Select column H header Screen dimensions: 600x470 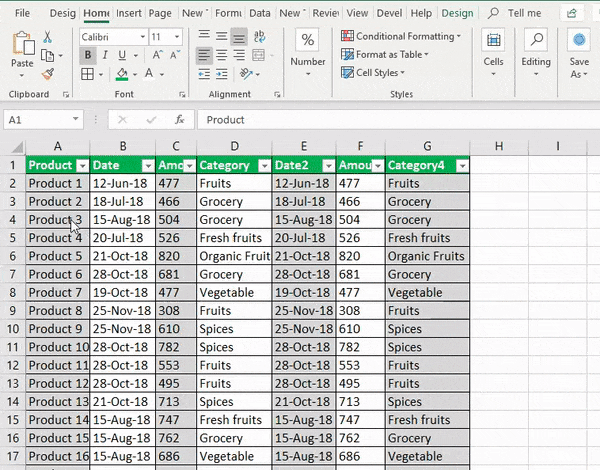pos(499,146)
